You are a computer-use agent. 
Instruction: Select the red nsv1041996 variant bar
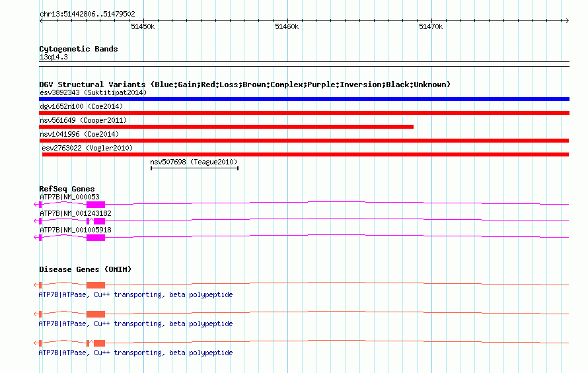(304, 141)
